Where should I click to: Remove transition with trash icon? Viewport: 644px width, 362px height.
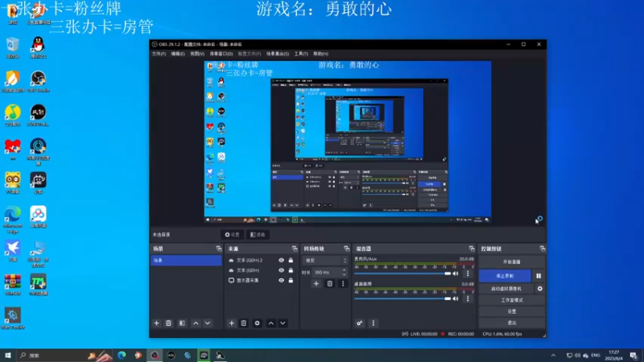(x=330, y=284)
